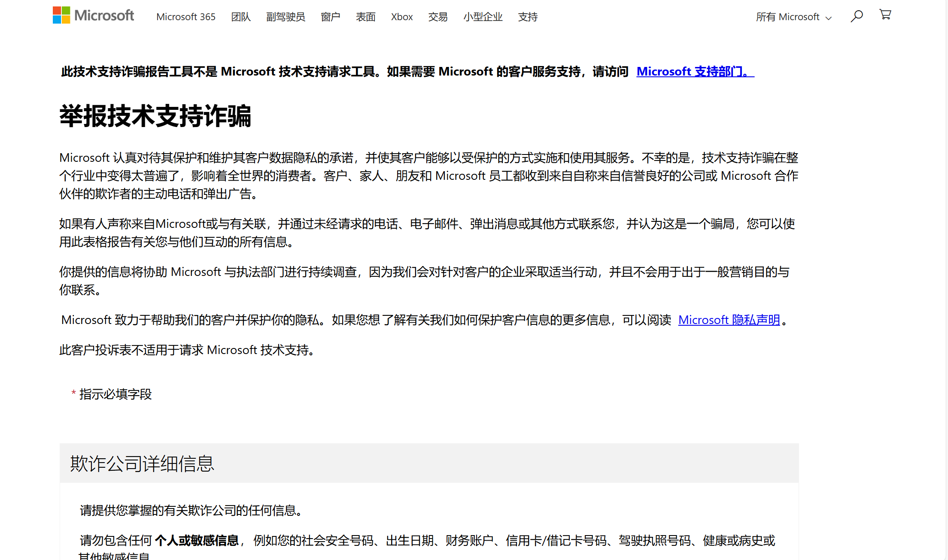This screenshot has height=560, width=948.
Task: Open the 副驾驶员 navigation item
Action: (286, 17)
